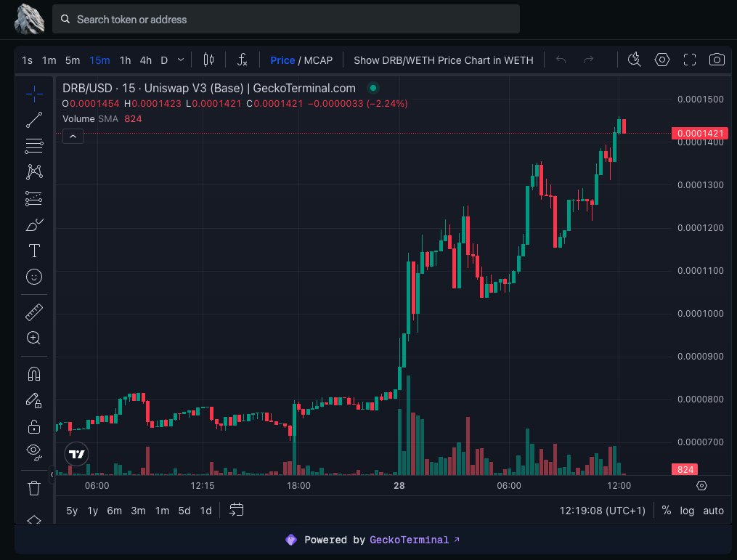Viewport: 737px width, 560px height.
Task: Open the emoji icons tool
Action: point(34,277)
